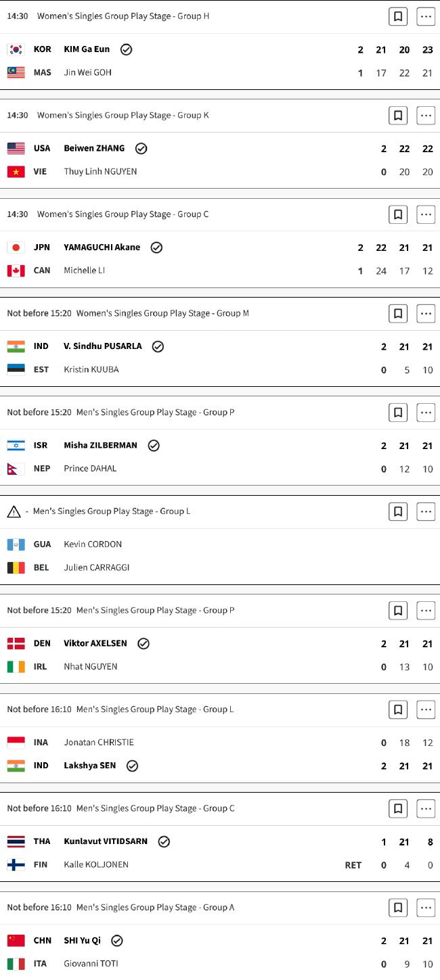The height and width of the screenshot is (980, 440).
Task: Click the bookmark icon for SHI Yu Qi match
Action: pos(398,908)
